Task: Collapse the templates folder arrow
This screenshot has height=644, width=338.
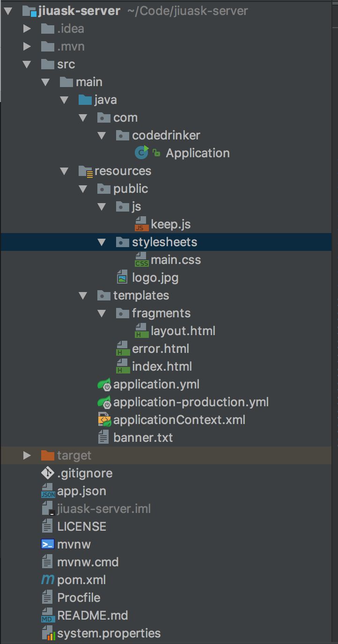Action: tap(83, 295)
